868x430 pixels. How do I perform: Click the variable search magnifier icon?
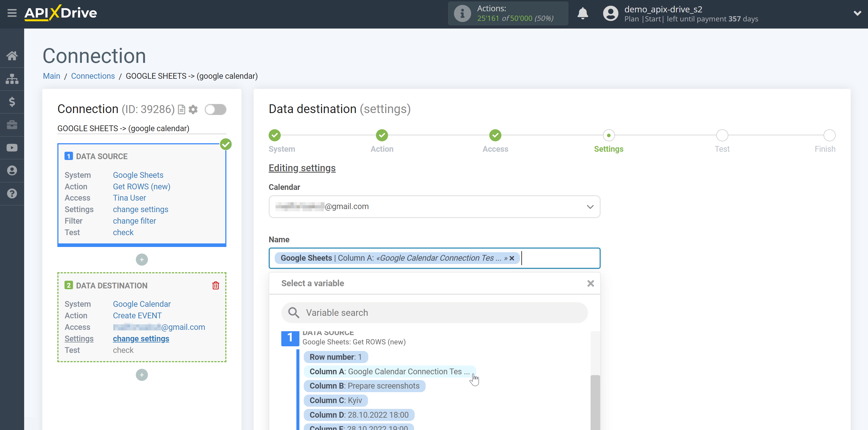pos(294,313)
